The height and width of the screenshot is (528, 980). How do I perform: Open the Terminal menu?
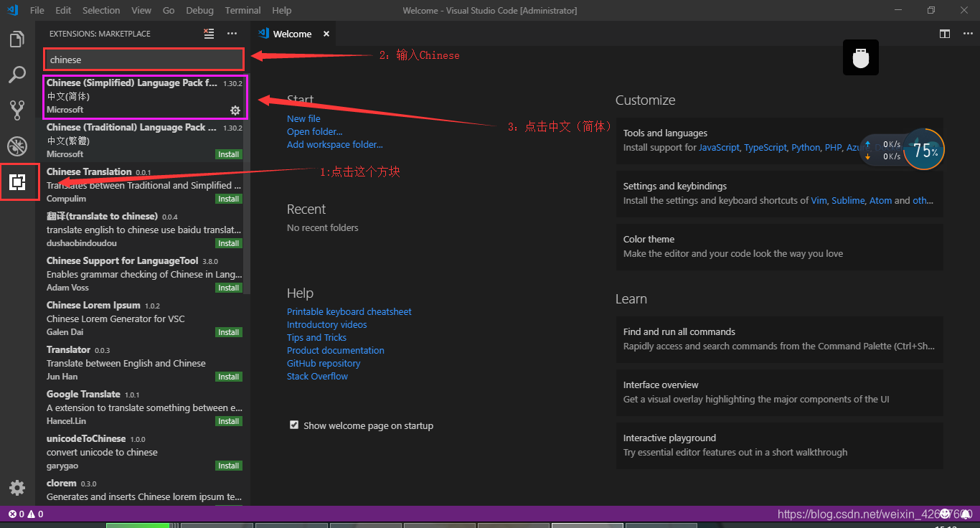(243, 10)
